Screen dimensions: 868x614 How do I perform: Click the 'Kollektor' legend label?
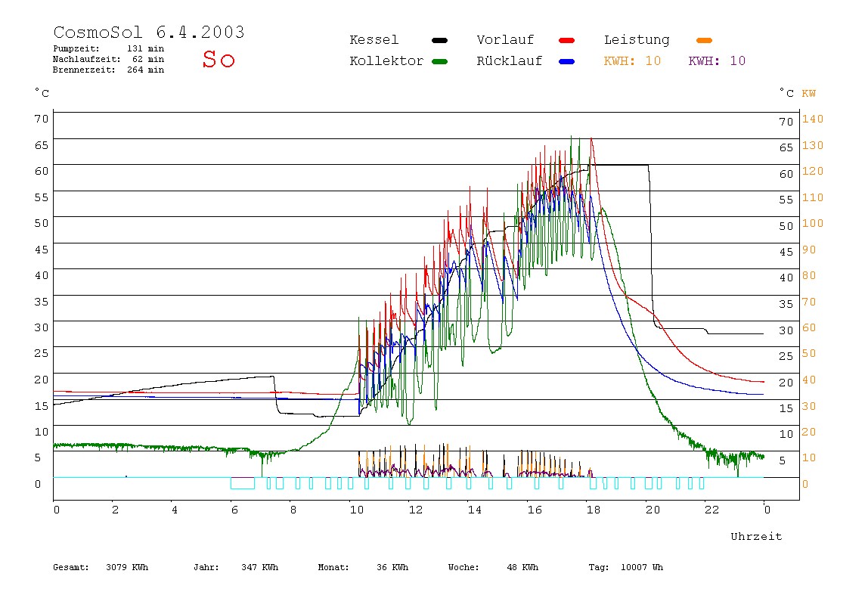[386, 61]
